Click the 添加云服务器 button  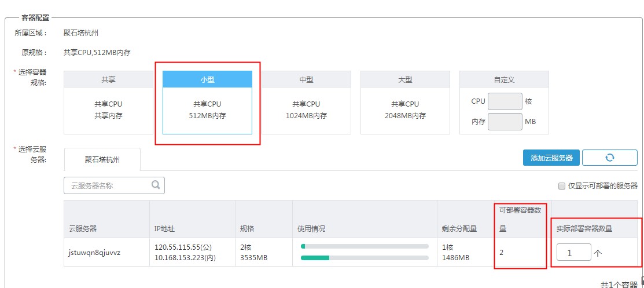pos(551,158)
